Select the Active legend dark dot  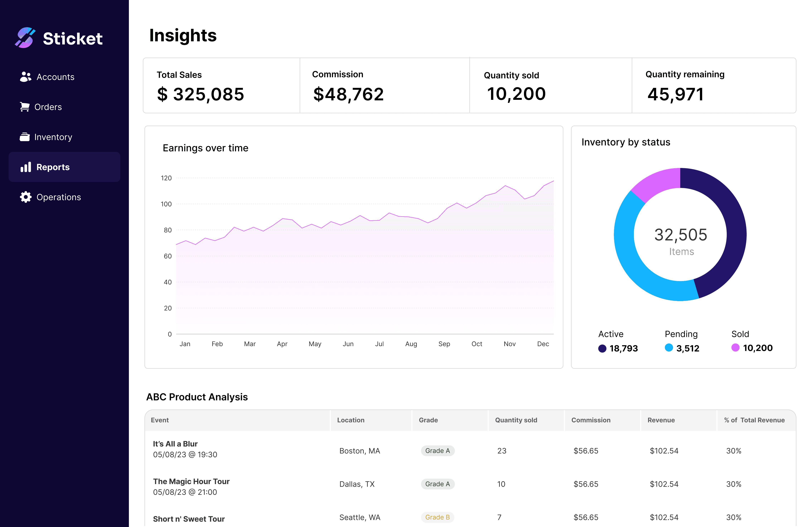tap(602, 348)
